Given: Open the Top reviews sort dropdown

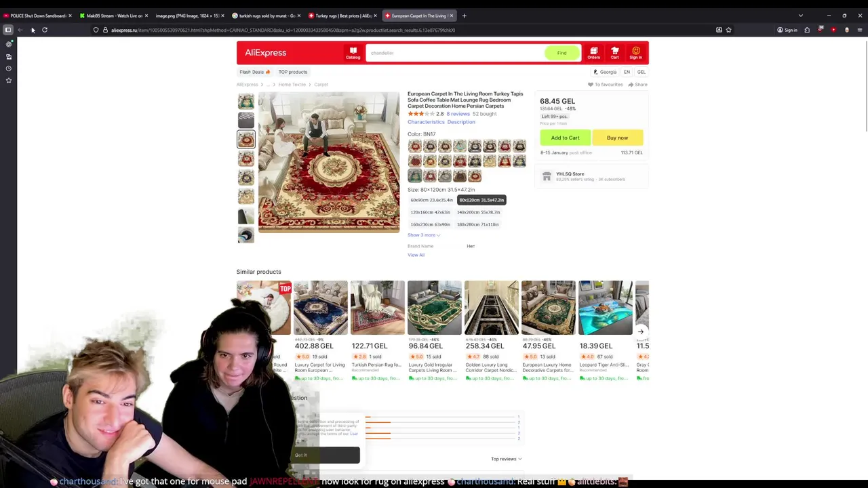Looking at the screenshot, I should [x=506, y=459].
